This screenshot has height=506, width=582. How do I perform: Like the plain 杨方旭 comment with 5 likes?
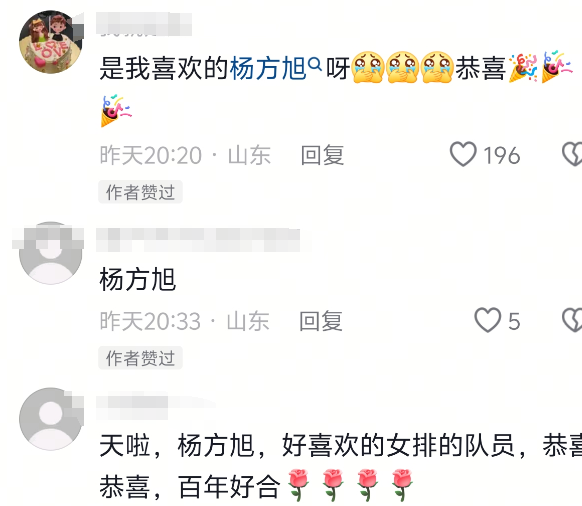[488, 320]
